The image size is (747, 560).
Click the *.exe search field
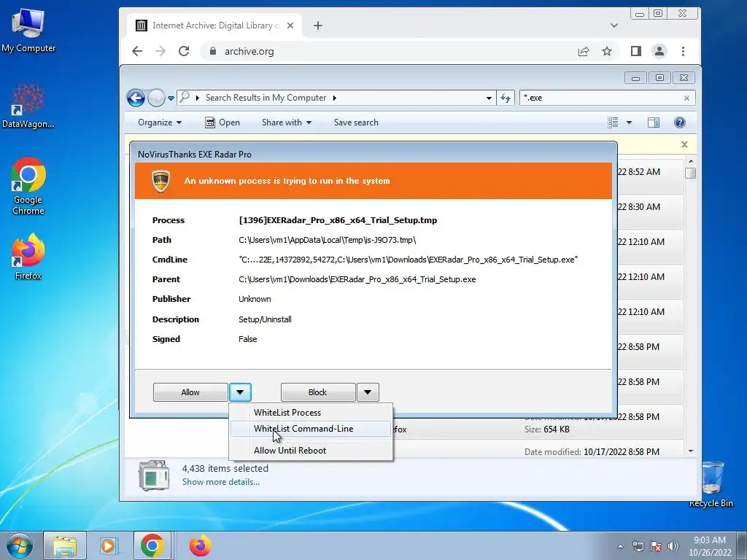[x=600, y=98]
